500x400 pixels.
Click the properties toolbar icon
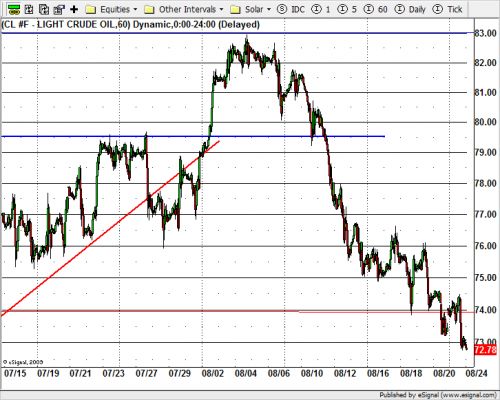[x=59, y=9]
